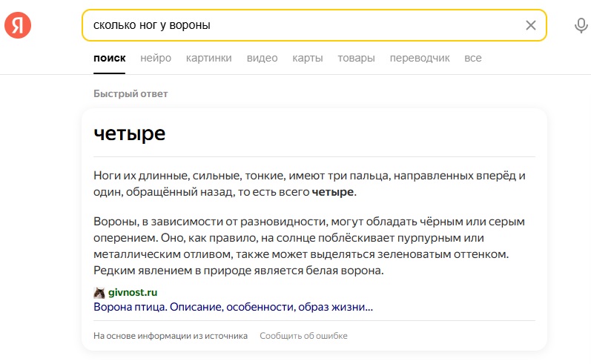591x364 pixels.
Task: Open the 'переводчик' translator tab
Action: click(x=420, y=58)
